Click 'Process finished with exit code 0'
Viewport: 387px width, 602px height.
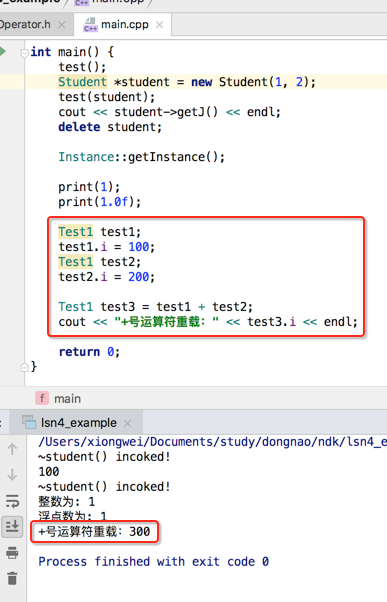(154, 561)
